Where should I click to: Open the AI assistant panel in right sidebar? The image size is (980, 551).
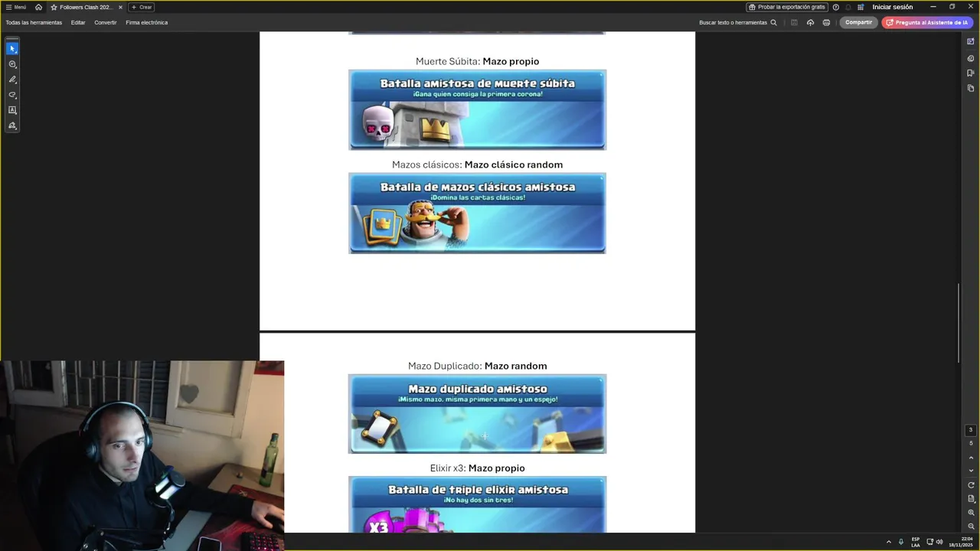[x=971, y=41]
